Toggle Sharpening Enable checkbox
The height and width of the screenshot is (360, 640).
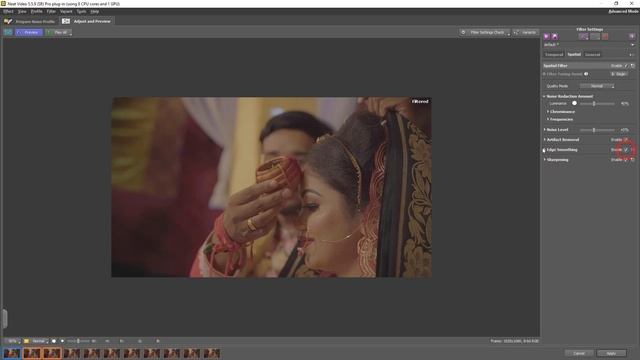626,160
